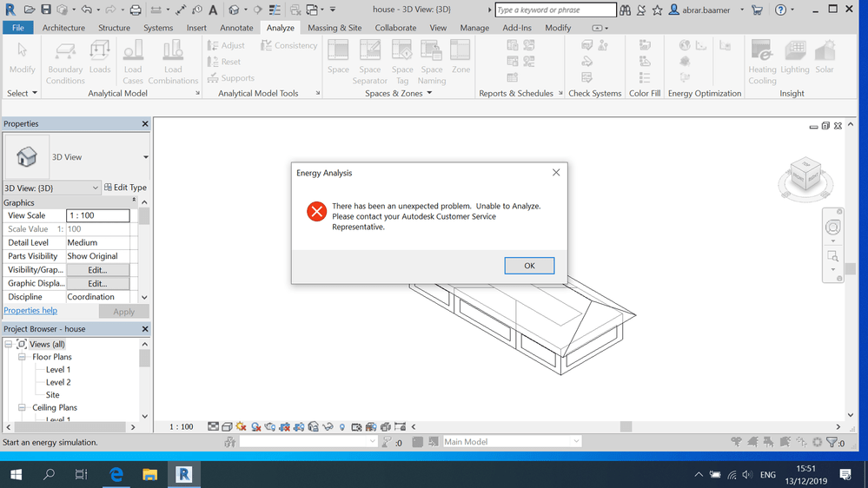This screenshot has height=488, width=868.
Task: Open the Main Model design options dropdown
Action: tap(576, 441)
